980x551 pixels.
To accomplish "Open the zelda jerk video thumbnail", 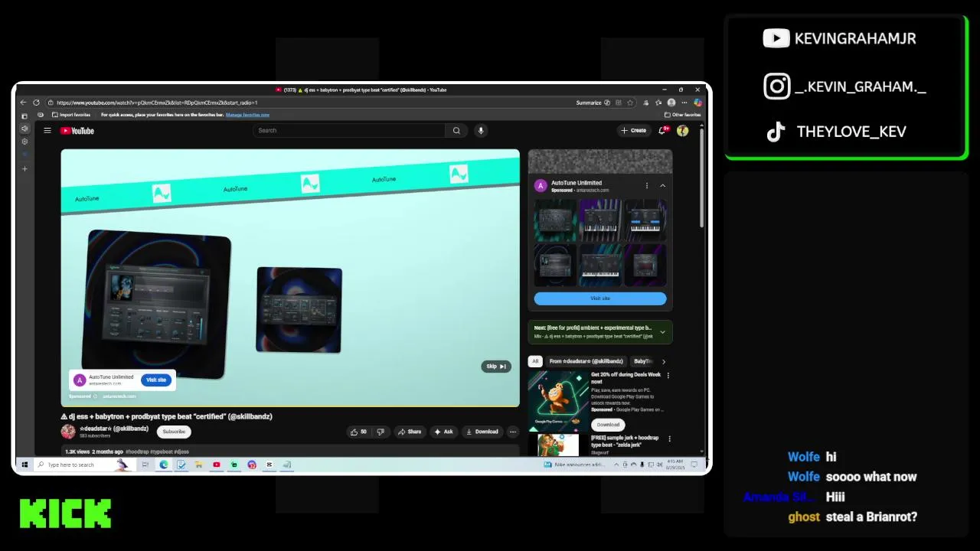I will (x=558, y=445).
